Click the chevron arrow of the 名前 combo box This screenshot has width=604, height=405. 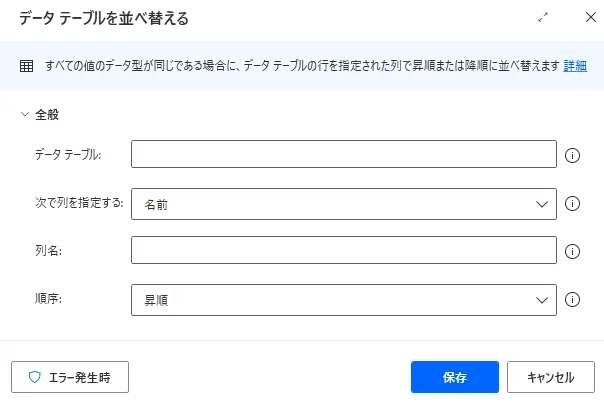point(543,203)
